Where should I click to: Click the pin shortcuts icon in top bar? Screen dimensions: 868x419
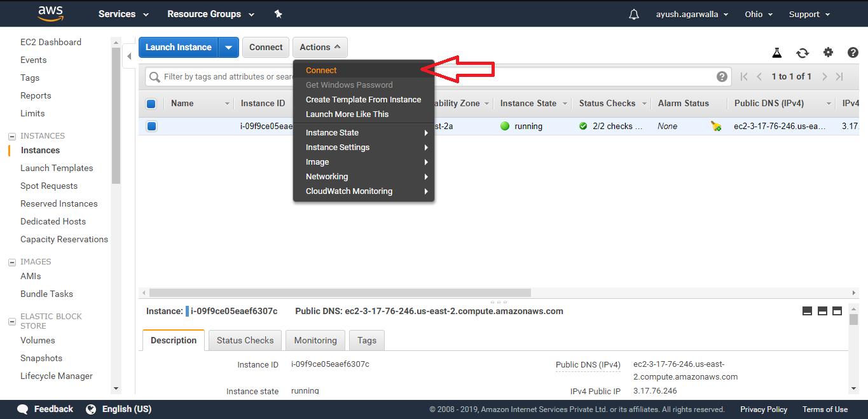point(278,14)
